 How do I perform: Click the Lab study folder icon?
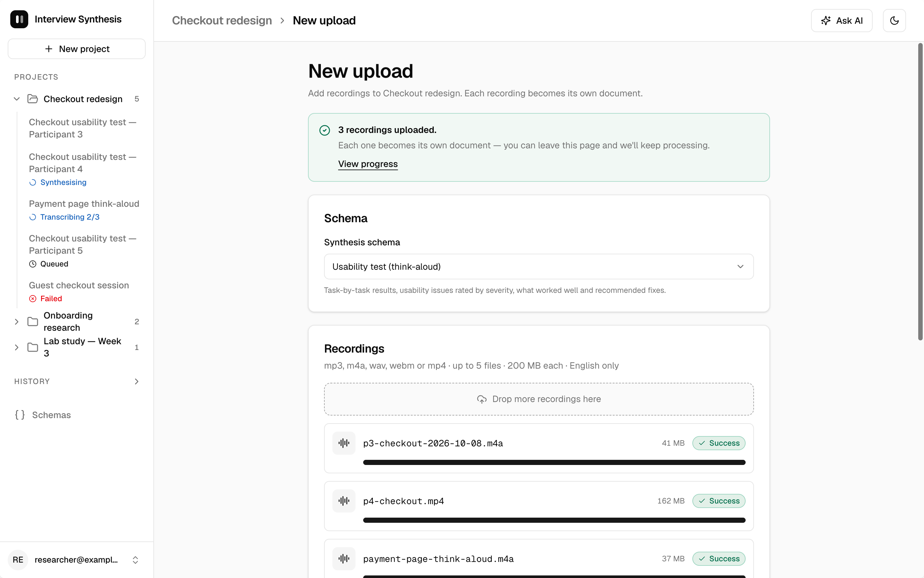point(33,347)
